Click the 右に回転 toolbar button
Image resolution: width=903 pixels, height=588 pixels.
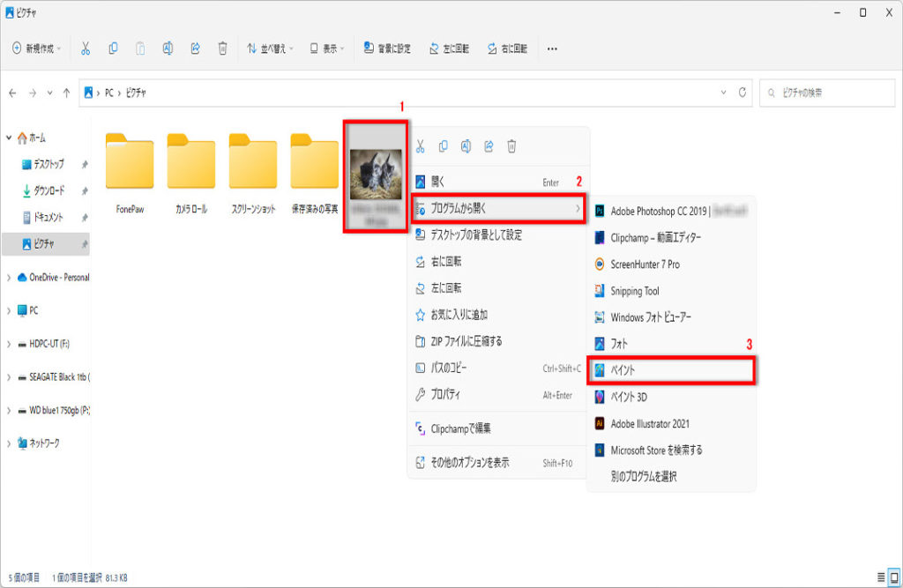(x=507, y=48)
